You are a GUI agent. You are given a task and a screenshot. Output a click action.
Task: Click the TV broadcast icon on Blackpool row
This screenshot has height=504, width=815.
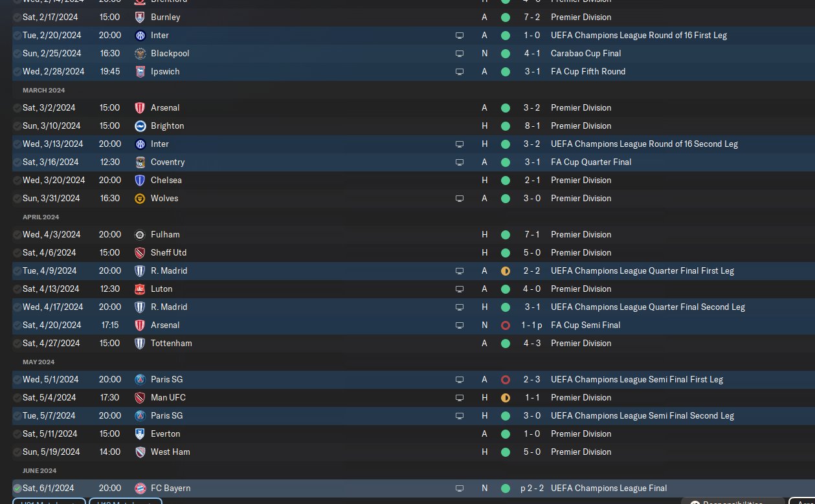click(x=460, y=53)
